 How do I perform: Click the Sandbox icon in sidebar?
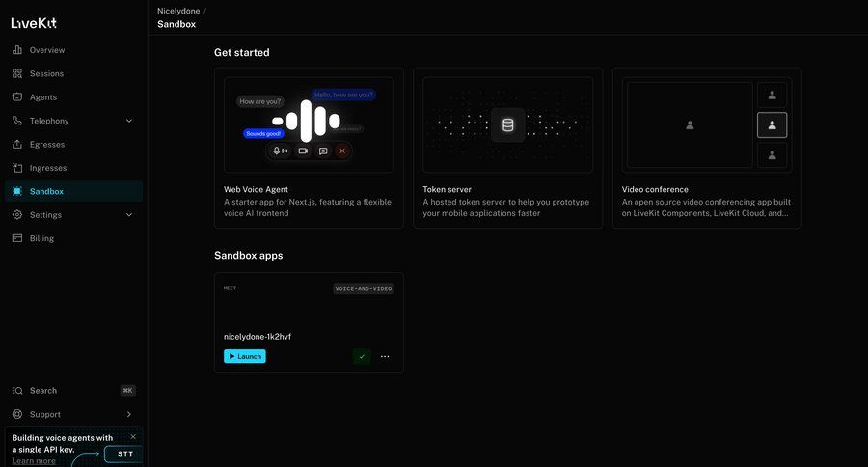(17, 191)
